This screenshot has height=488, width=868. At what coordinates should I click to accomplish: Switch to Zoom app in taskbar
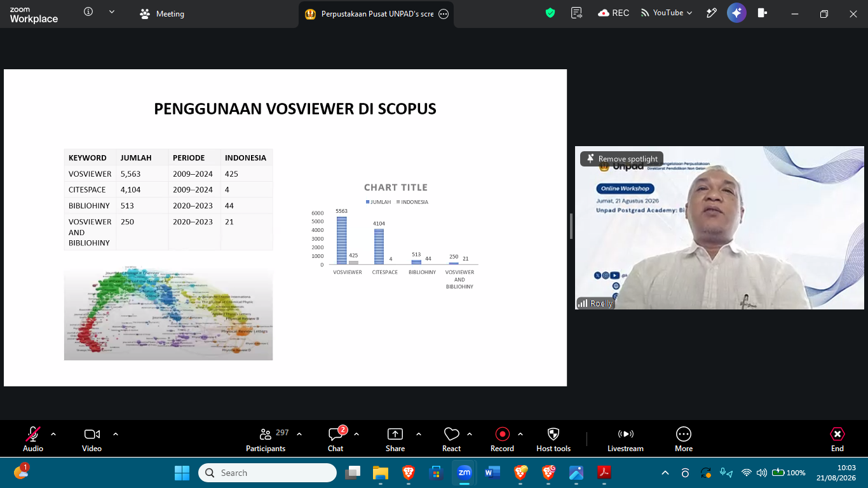pyautogui.click(x=465, y=473)
